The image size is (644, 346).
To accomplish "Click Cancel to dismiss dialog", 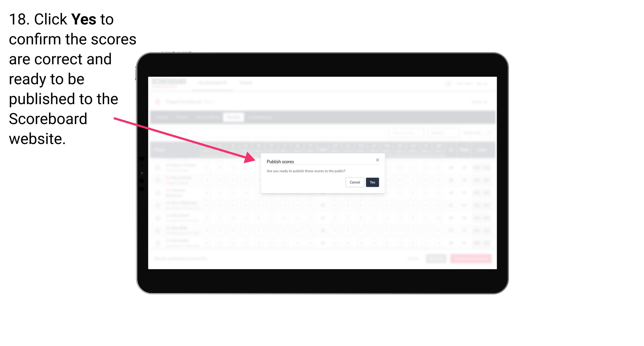I will coord(355,182).
